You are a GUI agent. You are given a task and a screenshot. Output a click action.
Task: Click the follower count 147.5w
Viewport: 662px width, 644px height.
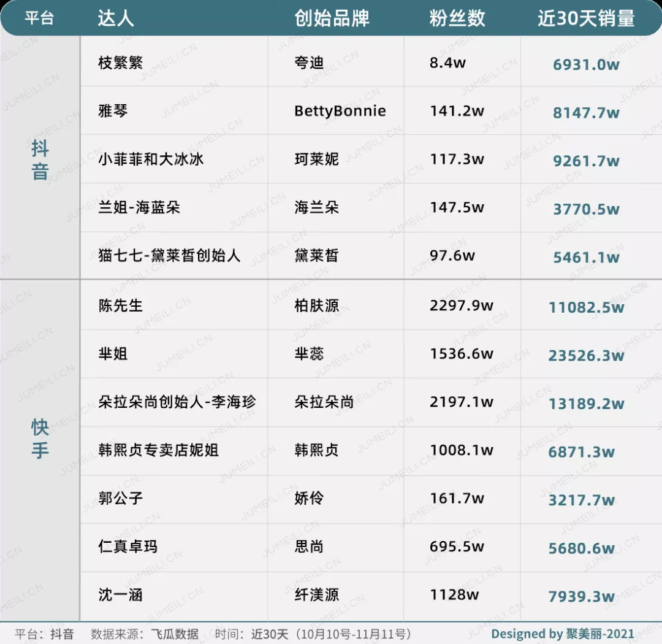pos(457,207)
